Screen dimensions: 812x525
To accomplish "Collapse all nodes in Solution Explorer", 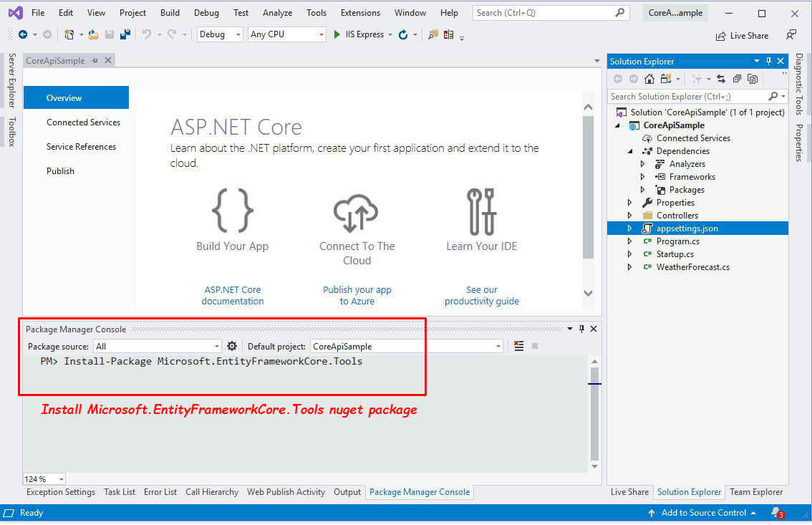I will pos(737,79).
